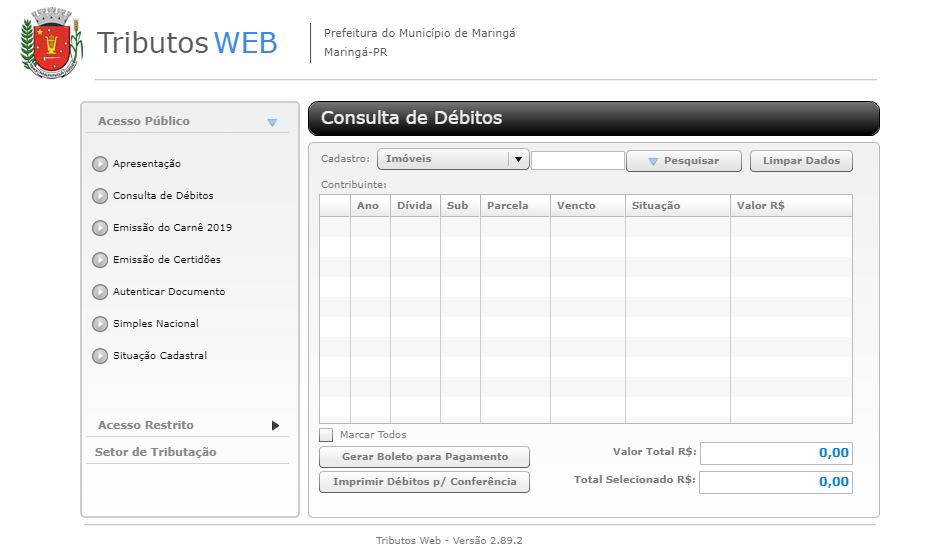Viewport: 940px width, 554px height.
Task: Open the Apresentação menu item
Action: pyautogui.click(x=147, y=164)
